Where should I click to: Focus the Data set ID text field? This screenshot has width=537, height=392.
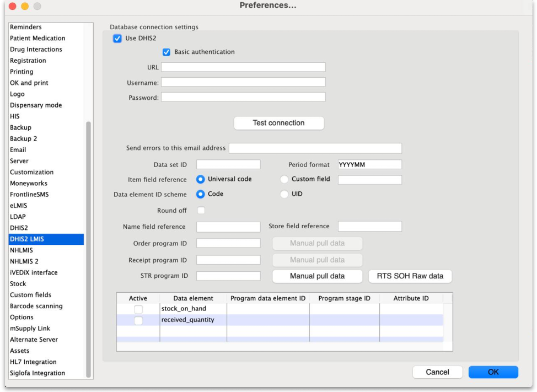pos(228,165)
